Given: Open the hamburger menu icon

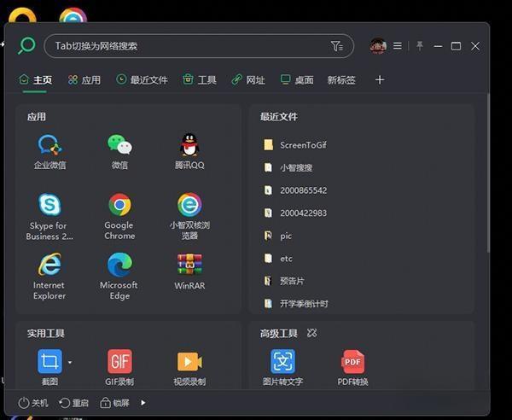Looking at the screenshot, I should (398, 46).
